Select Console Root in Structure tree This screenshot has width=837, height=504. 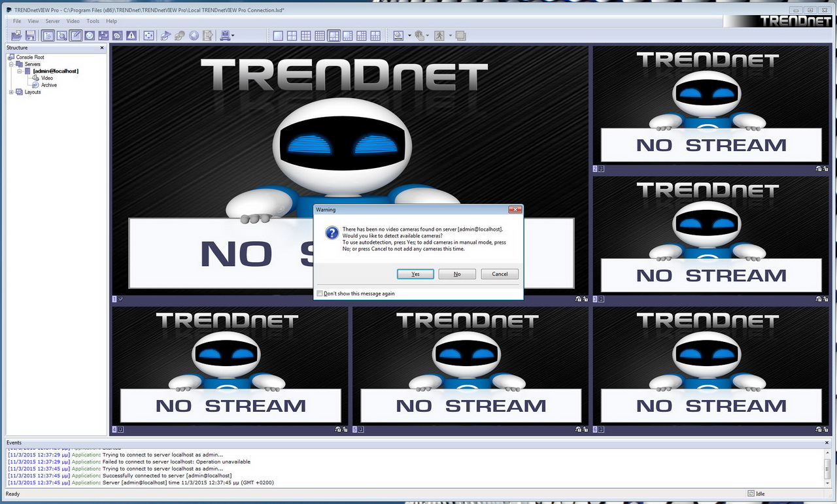tap(30, 58)
